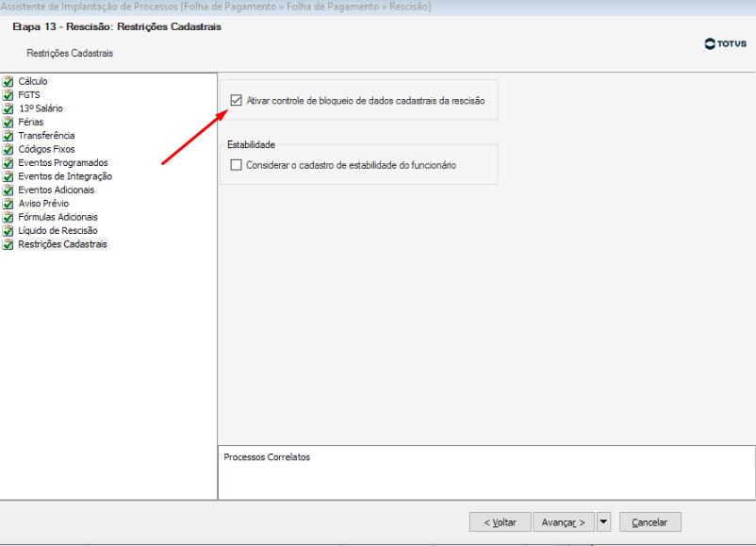This screenshot has width=756, height=546.
Task: Click the Etapa 13 heading text
Action: click(117, 26)
